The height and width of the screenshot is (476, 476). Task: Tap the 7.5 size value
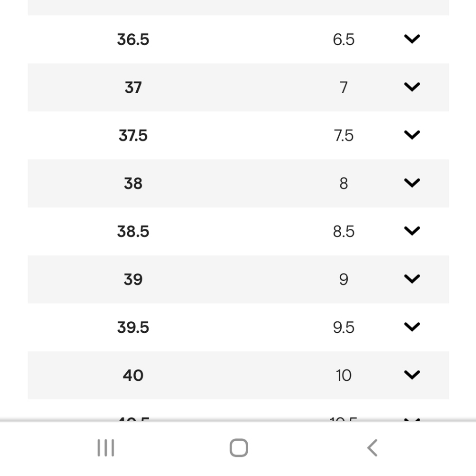coord(344,136)
